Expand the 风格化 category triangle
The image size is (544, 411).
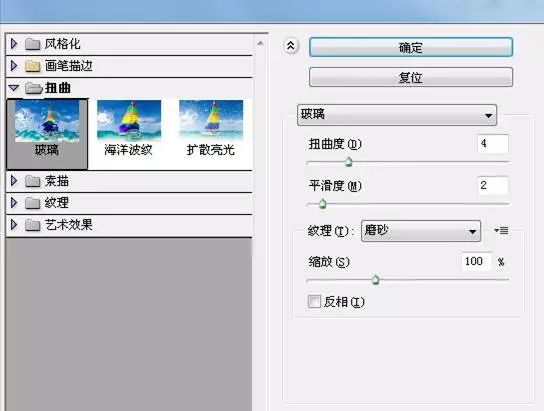(14, 44)
